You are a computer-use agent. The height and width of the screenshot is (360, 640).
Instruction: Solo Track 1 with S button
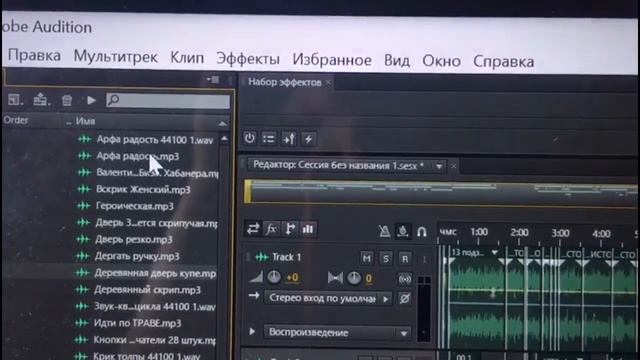click(x=386, y=259)
